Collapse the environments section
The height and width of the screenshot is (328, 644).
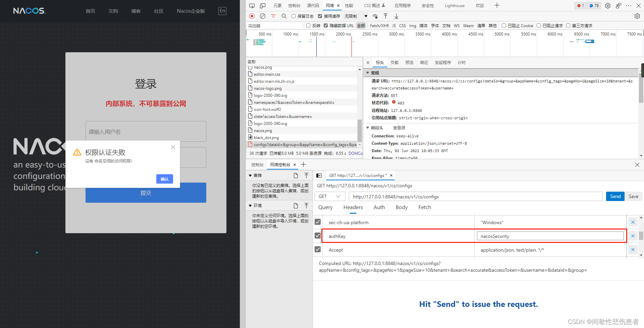coord(250,206)
